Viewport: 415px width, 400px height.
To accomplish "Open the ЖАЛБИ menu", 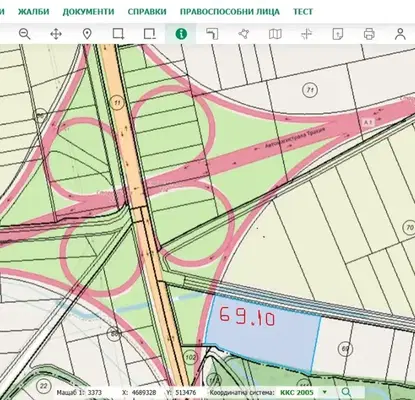I will (33, 12).
